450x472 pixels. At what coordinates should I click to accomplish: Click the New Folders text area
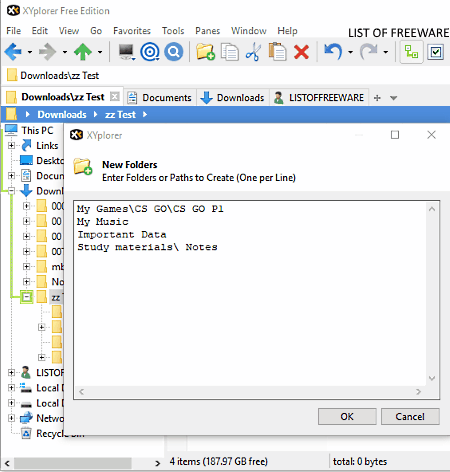pyautogui.click(x=250, y=293)
